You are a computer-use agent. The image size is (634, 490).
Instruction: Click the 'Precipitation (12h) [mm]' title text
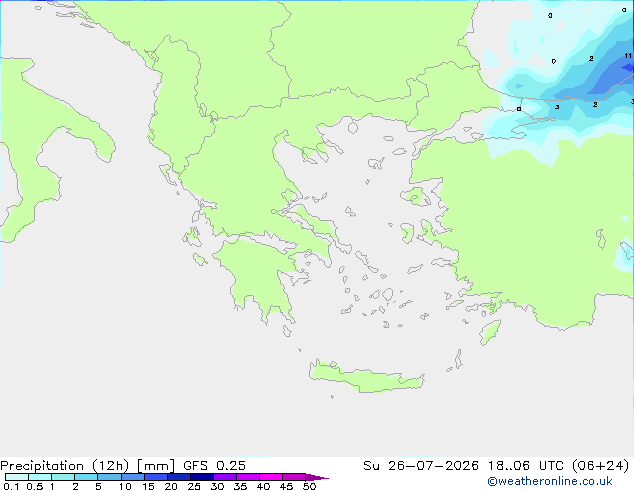coord(87,466)
